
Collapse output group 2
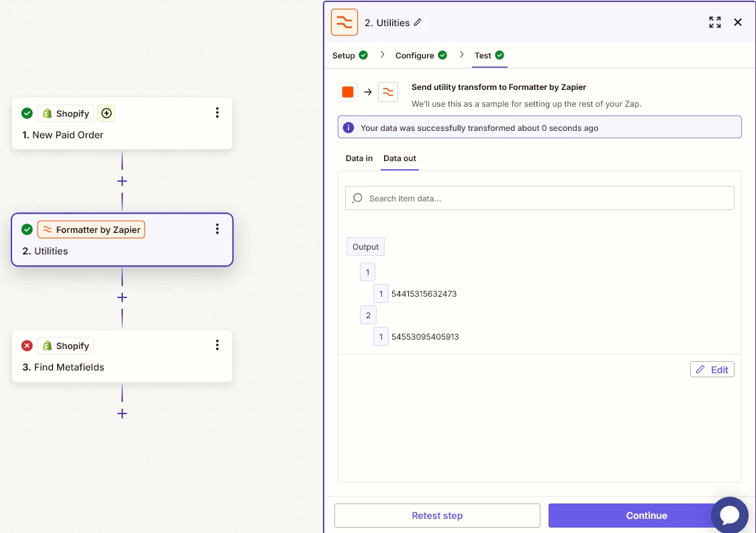coord(368,316)
